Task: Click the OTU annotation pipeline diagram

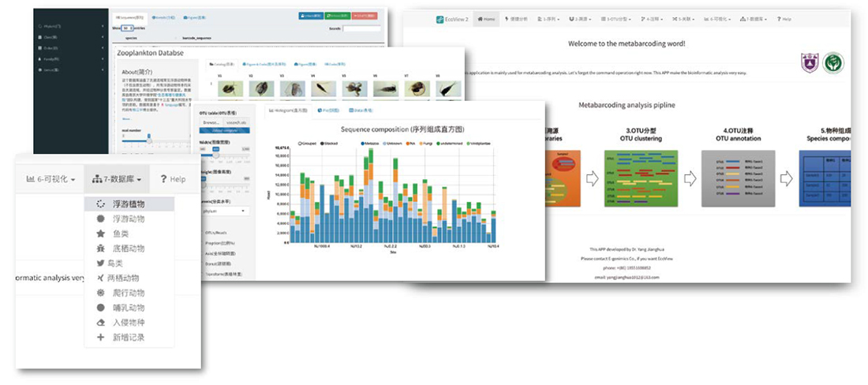Action: click(x=739, y=178)
